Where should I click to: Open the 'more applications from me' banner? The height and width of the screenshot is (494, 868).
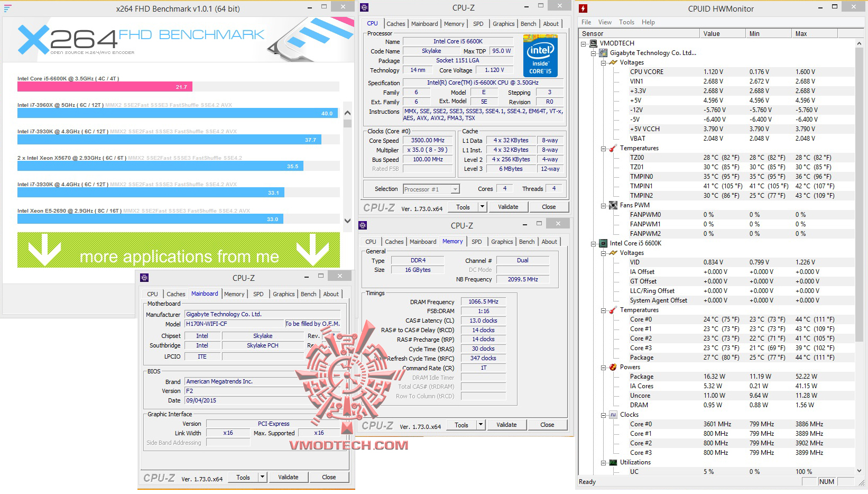(179, 250)
